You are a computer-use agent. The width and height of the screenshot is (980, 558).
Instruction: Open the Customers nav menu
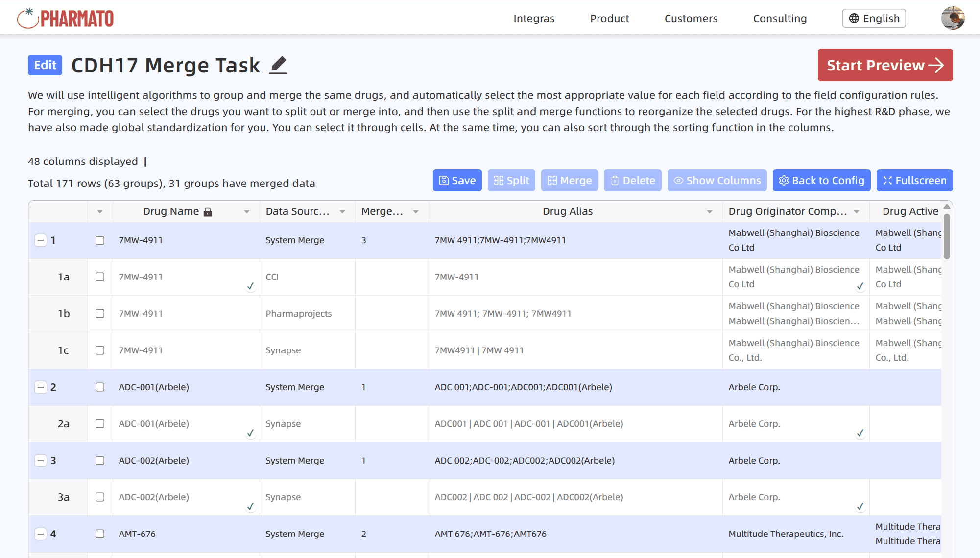point(691,19)
